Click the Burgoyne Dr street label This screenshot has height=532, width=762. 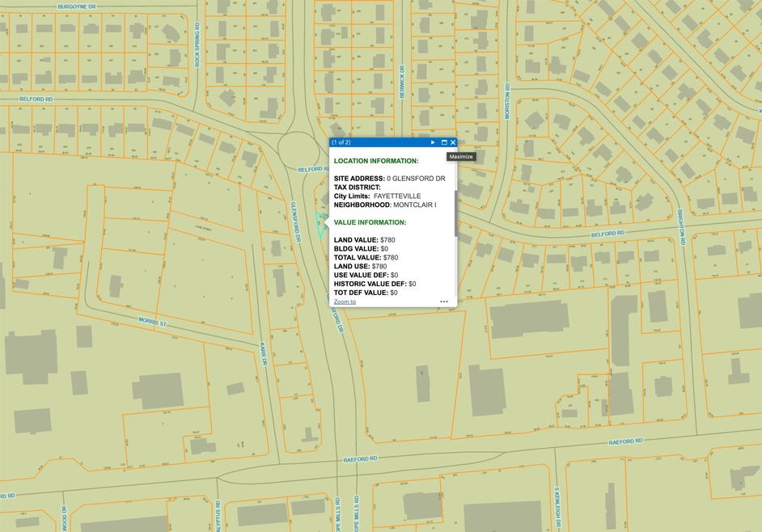[77, 6]
